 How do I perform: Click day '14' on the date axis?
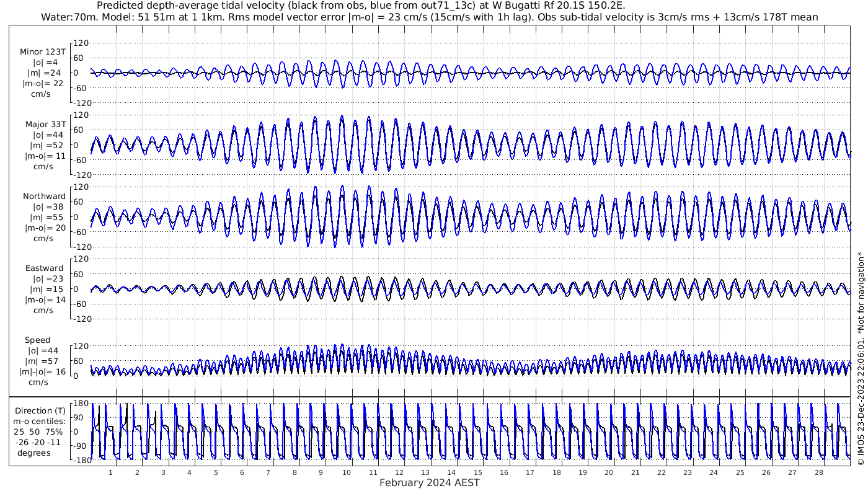[x=451, y=472]
